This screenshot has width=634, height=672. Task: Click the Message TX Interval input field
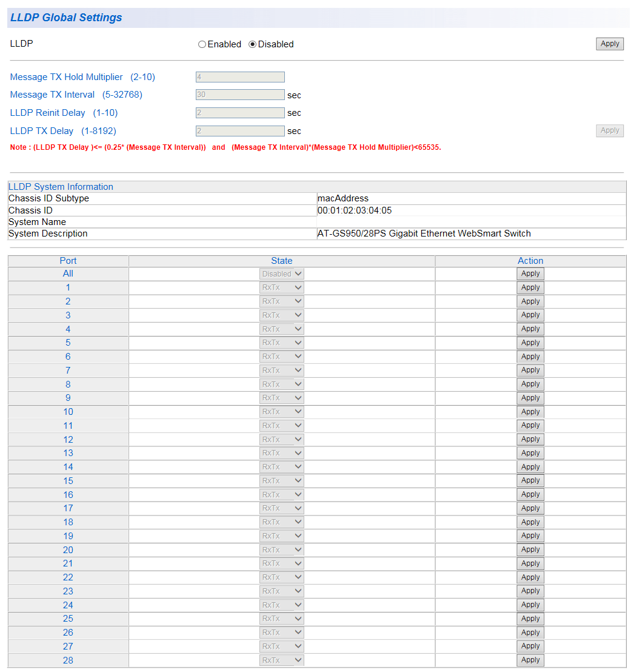240,95
